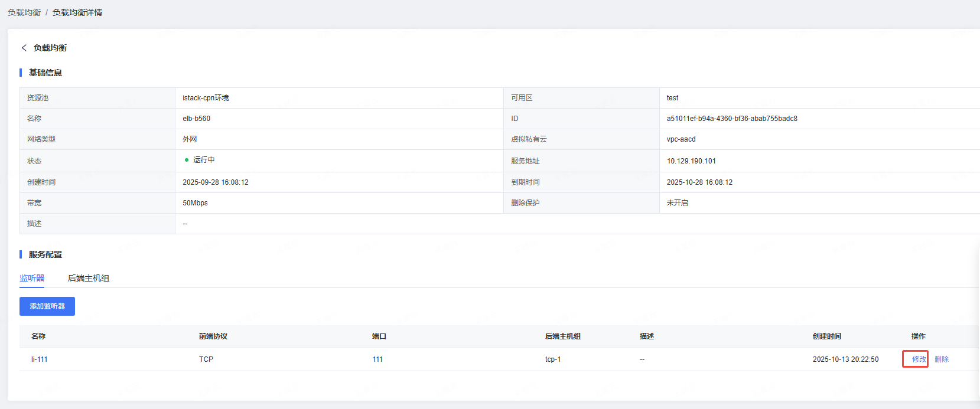Switch to the 监听器 tab

coord(32,278)
